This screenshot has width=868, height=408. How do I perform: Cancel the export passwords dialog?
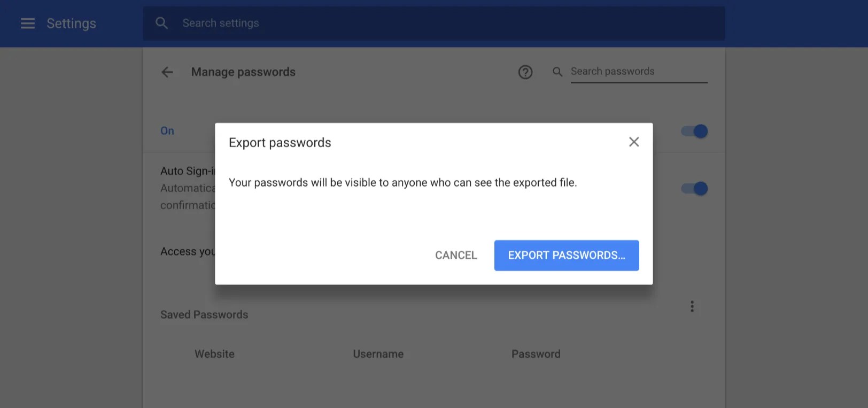[455, 255]
